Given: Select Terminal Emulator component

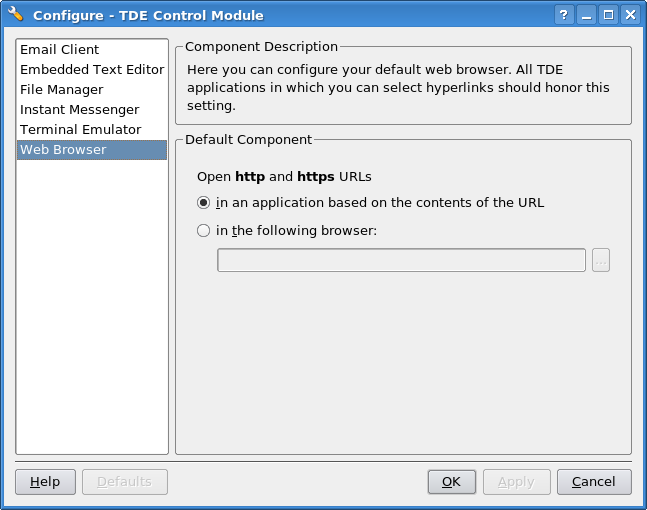Looking at the screenshot, I should tap(92, 130).
